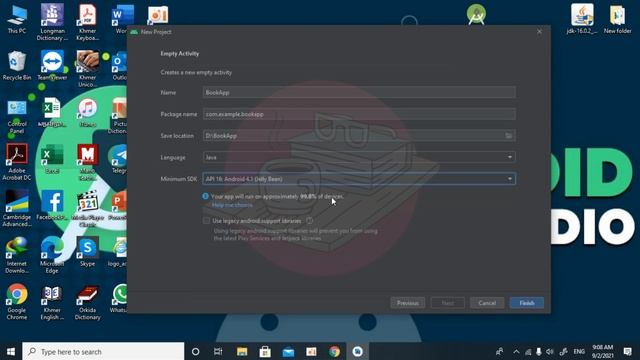Browse for save location folder icon
This screenshot has width=640, height=360.
tap(509, 136)
